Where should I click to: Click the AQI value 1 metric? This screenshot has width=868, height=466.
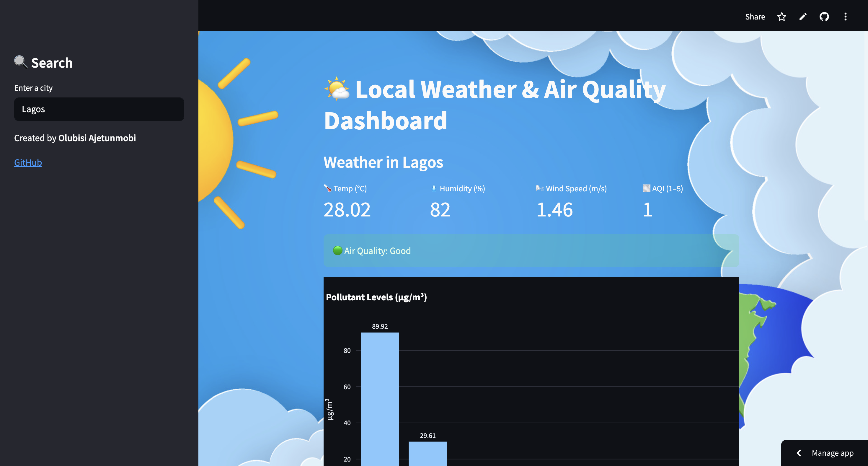[x=648, y=210]
